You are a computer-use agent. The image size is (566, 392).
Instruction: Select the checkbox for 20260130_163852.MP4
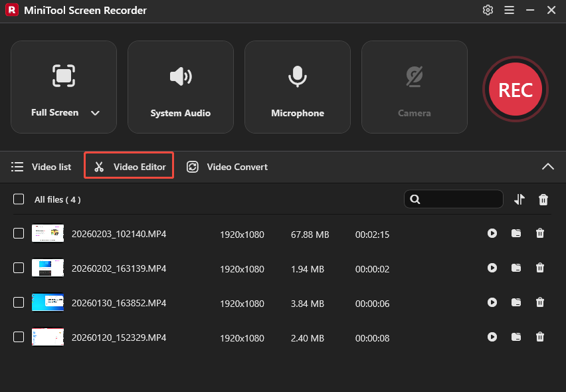tap(18, 302)
